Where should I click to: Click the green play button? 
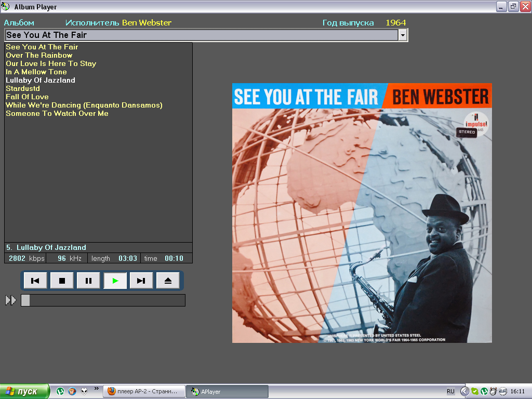[115, 281]
